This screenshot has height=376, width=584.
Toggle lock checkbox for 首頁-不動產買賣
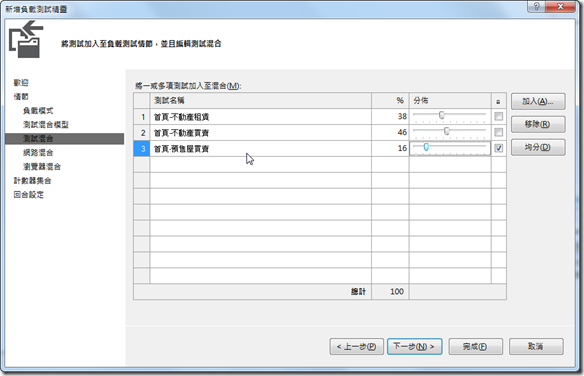point(498,132)
